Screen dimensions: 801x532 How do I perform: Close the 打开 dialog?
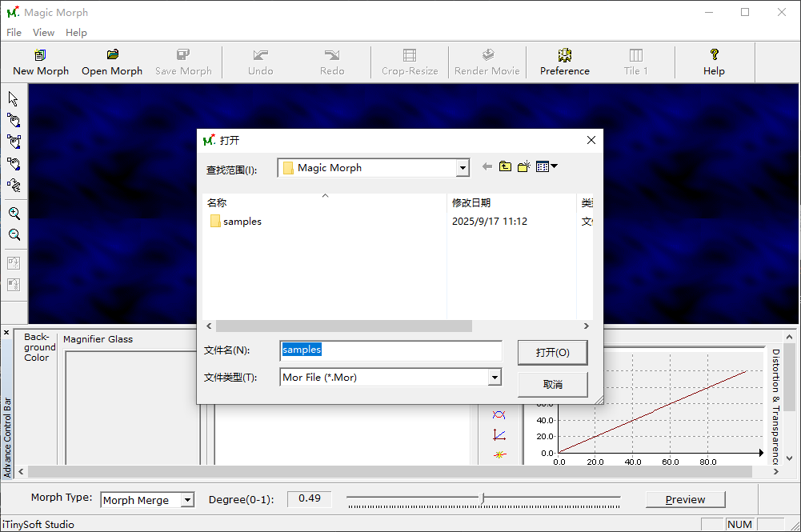(591, 140)
